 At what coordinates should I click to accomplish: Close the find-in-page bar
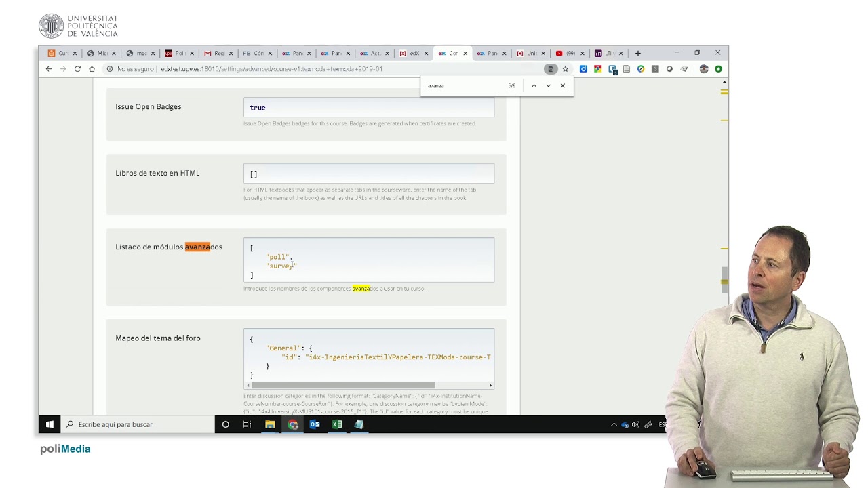pyautogui.click(x=562, y=86)
